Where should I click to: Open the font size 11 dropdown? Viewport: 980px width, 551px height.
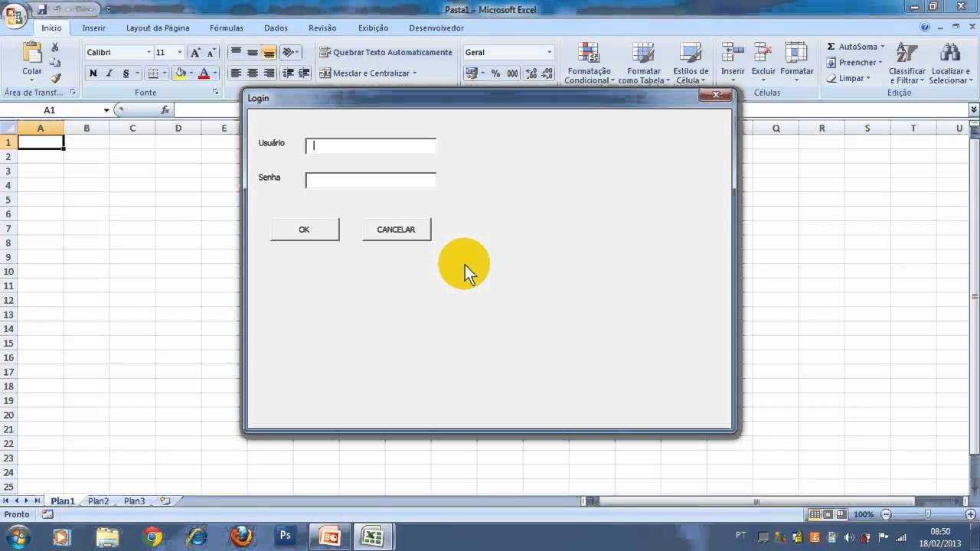pos(180,52)
